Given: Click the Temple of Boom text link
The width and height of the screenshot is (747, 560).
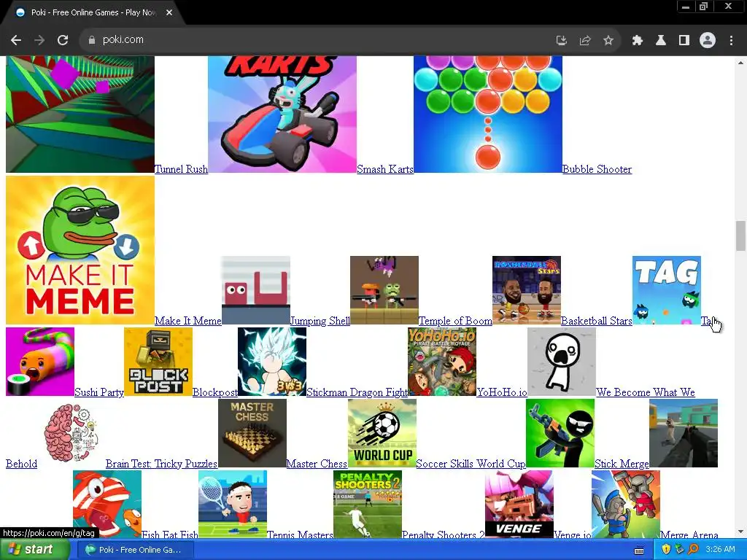Looking at the screenshot, I should pyautogui.click(x=455, y=321).
